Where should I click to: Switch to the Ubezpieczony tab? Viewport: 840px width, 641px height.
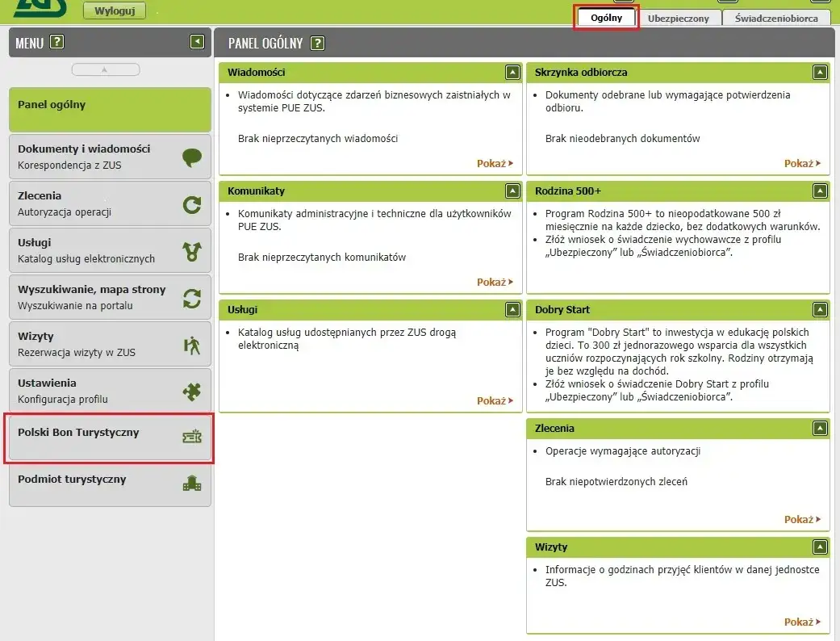coord(678,19)
